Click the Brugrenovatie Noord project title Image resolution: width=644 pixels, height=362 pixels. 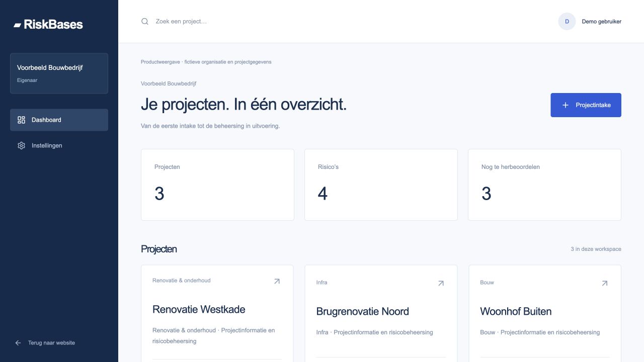point(362,311)
